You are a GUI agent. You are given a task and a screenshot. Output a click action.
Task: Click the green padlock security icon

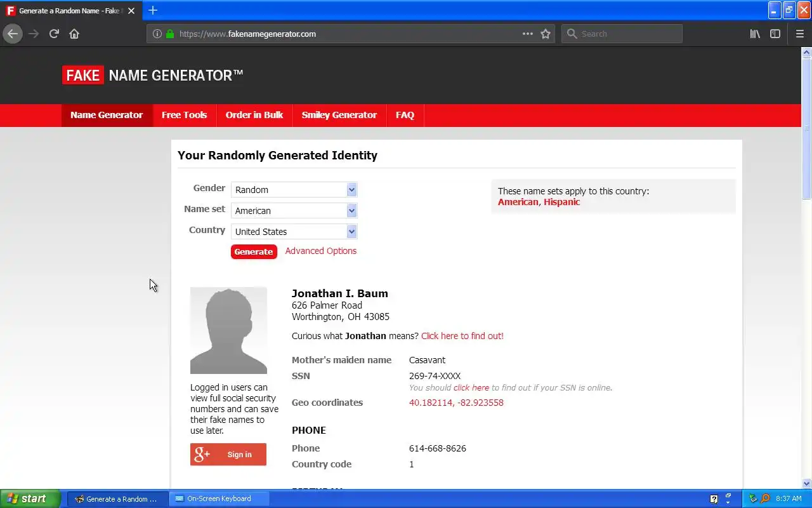point(170,34)
